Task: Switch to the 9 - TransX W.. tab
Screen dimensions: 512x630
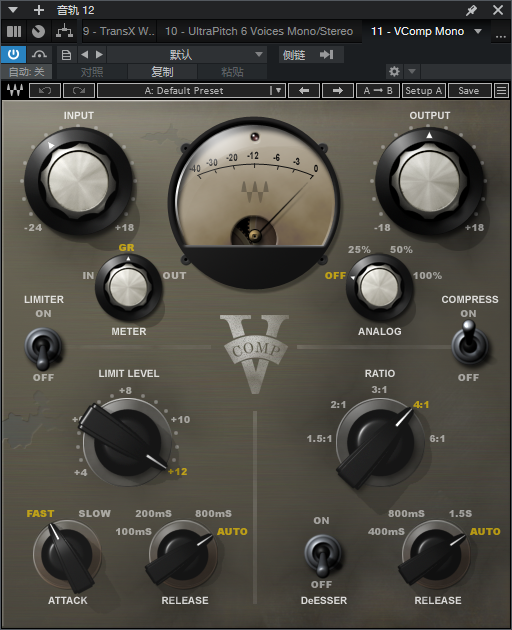Action: tap(119, 31)
